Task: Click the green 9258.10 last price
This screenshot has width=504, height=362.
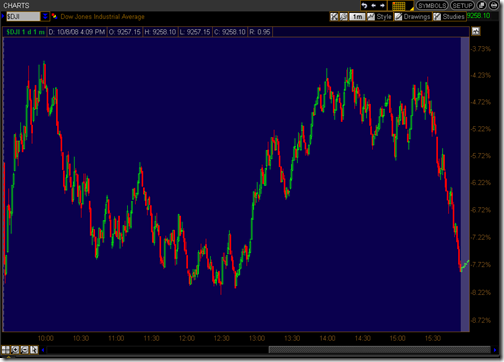Action: pos(479,16)
